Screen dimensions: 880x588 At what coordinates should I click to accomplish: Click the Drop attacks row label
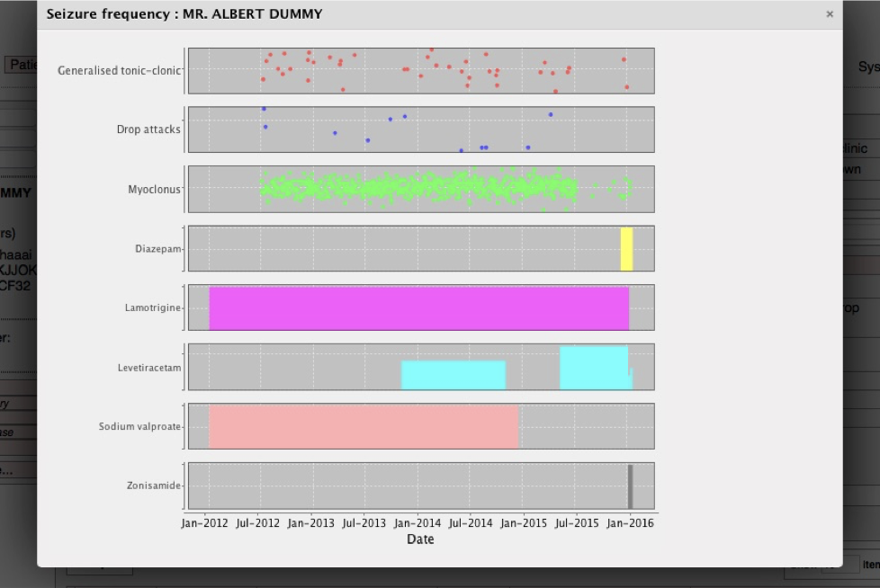click(x=148, y=129)
